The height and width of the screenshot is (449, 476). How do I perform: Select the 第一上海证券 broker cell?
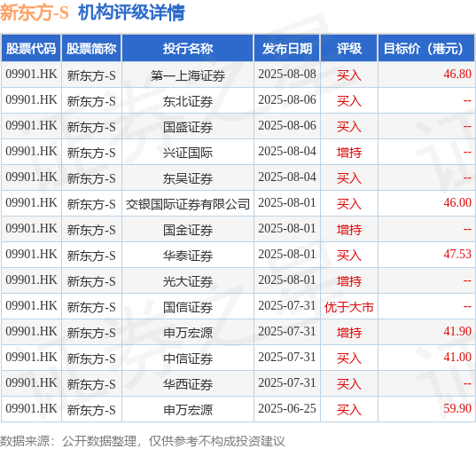188,75
